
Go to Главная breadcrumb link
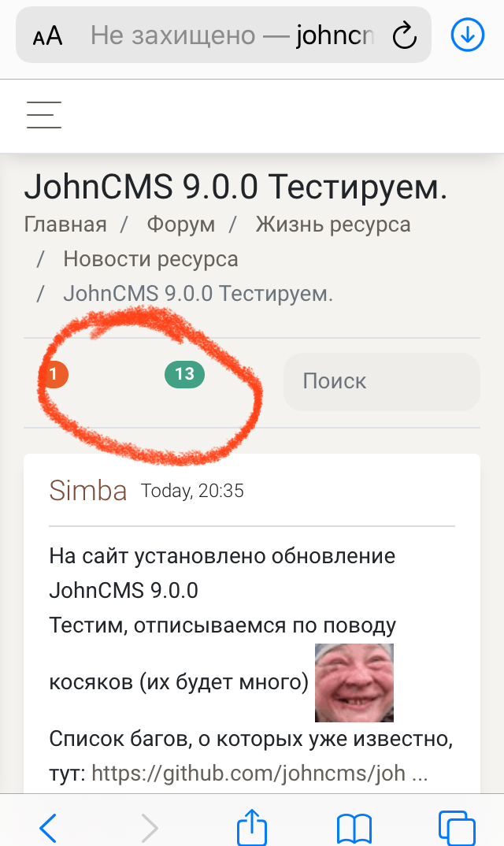(x=65, y=224)
